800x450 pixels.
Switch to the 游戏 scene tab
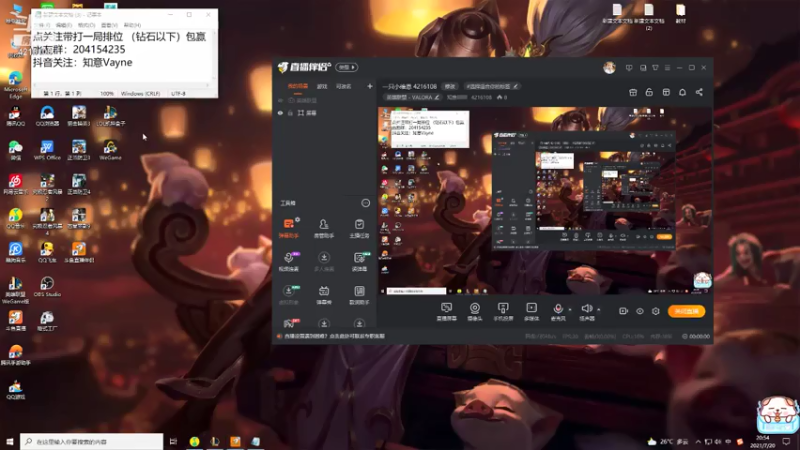[x=322, y=86]
